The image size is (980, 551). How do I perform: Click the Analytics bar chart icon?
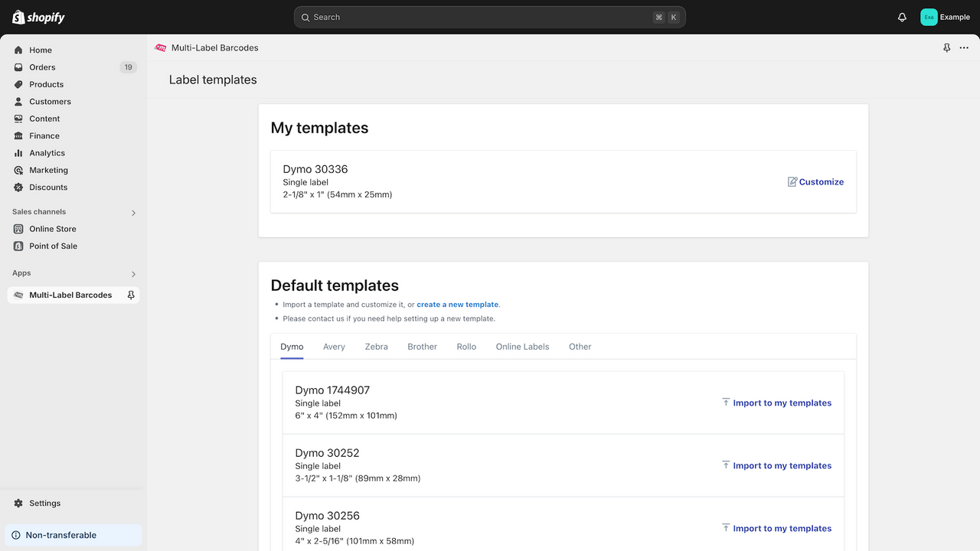(x=18, y=153)
